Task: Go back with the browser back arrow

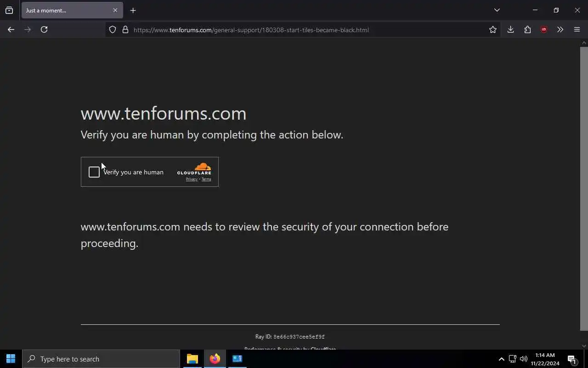Action: pos(11,29)
